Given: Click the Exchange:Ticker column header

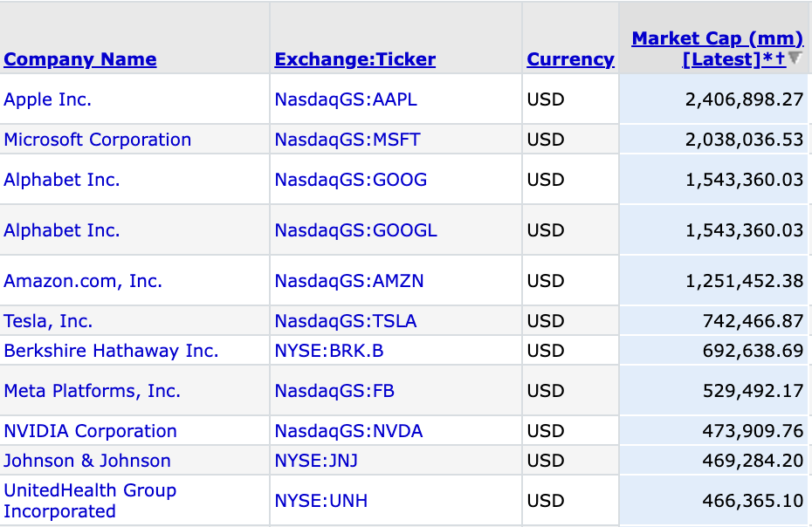Looking at the screenshot, I should (x=354, y=60).
